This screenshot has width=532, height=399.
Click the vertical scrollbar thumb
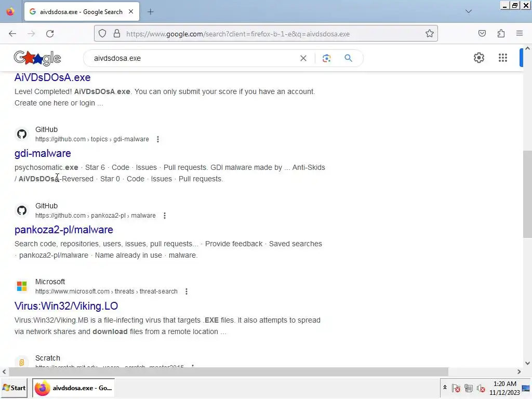(x=527, y=194)
